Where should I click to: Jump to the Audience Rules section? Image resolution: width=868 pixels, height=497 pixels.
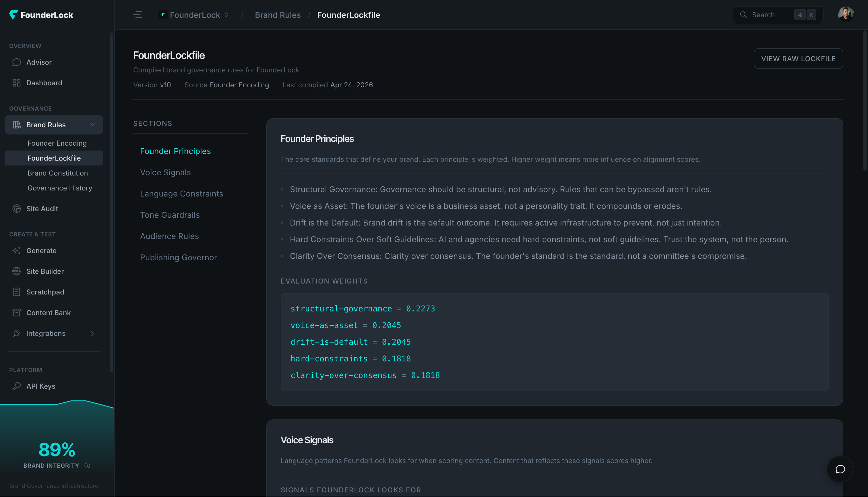pos(169,236)
